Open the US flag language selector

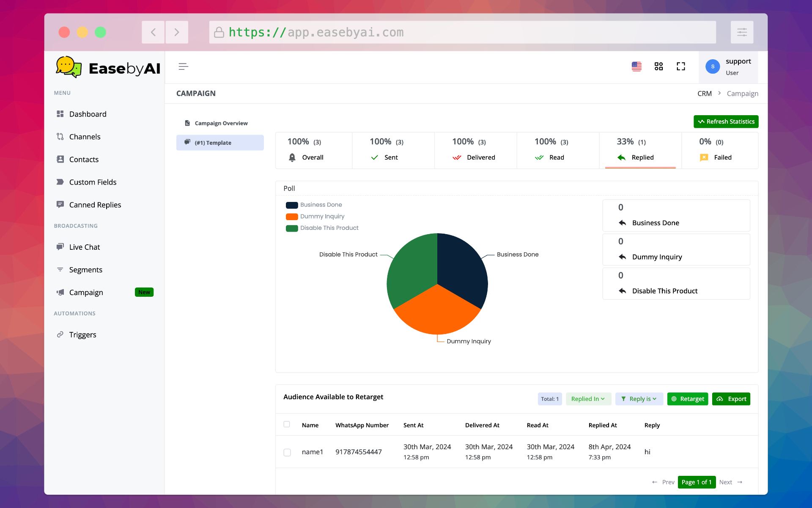pos(636,66)
